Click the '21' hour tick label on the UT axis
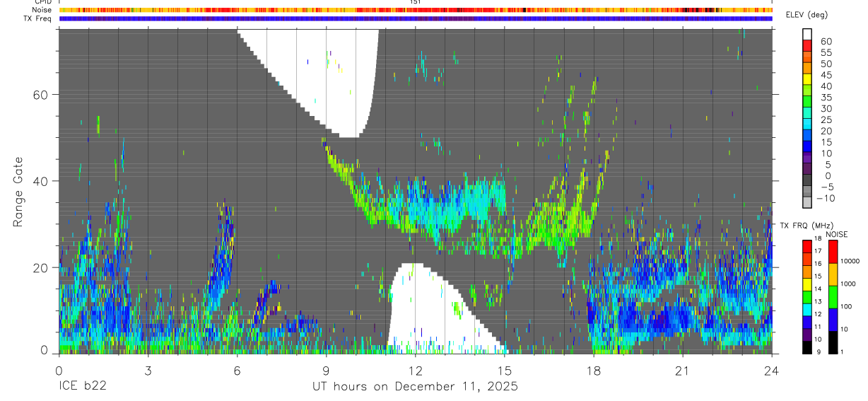Screen dimensions: 868x401 [x=682, y=370]
